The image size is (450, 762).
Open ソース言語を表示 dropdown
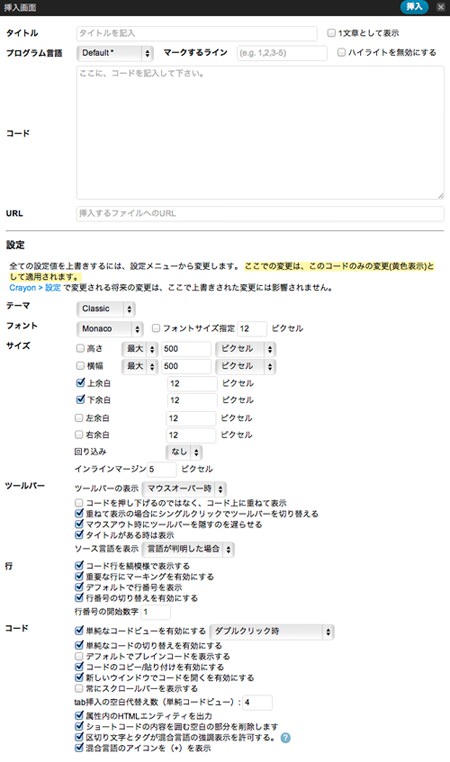(189, 550)
